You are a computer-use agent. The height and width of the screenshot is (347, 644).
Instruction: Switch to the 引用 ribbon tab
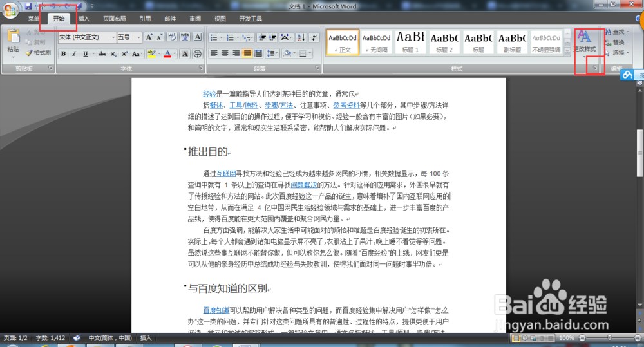click(x=145, y=19)
